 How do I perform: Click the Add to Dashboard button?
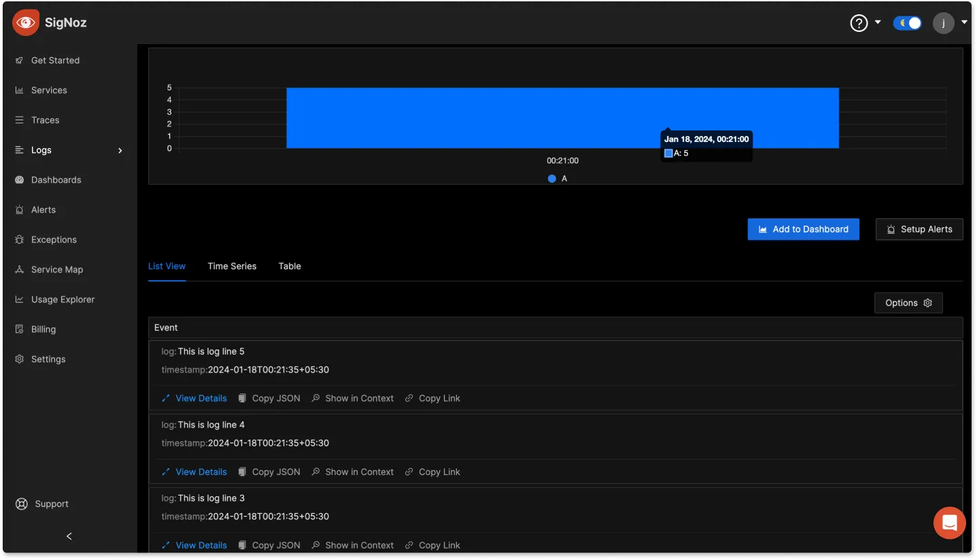803,229
